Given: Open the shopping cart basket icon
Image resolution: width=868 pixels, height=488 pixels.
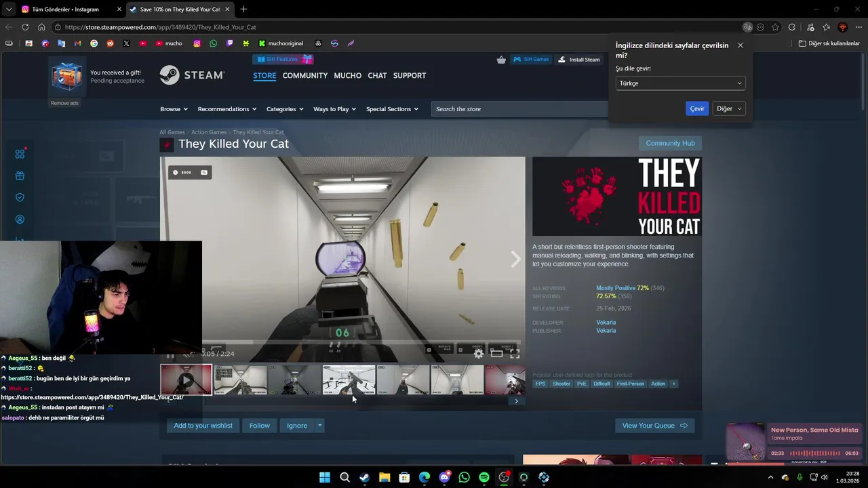Looking at the screenshot, I should pyautogui.click(x=501, y=60).
